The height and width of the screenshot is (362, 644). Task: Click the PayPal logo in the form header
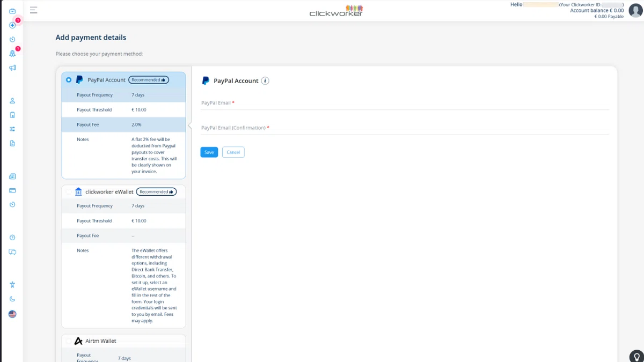[206, 81]
